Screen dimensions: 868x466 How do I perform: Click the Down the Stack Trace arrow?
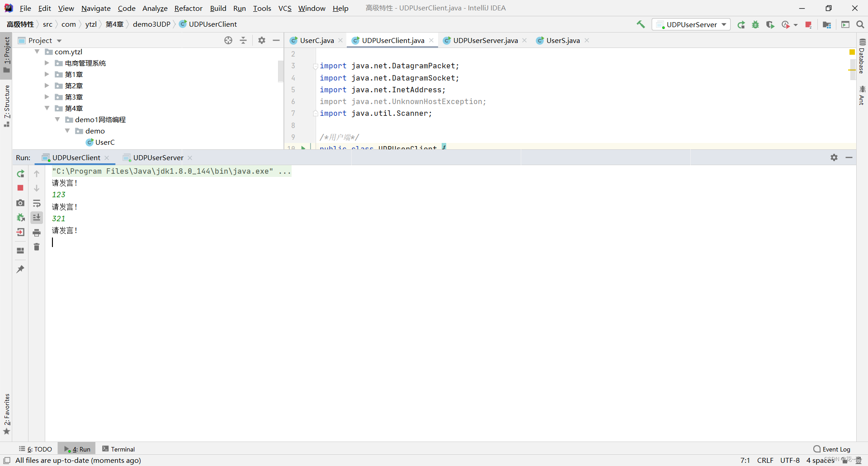[x=37, y=188]
